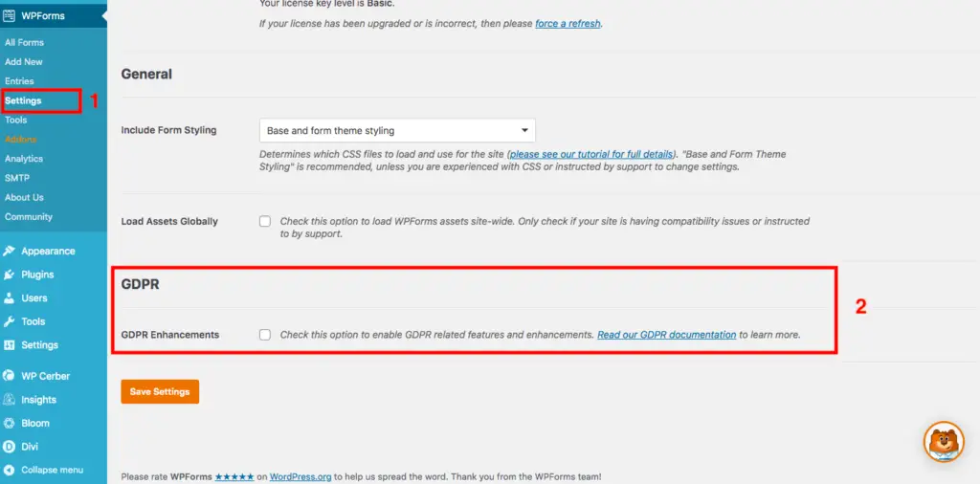Click the GDPR Enhancements label

[170, 335]
